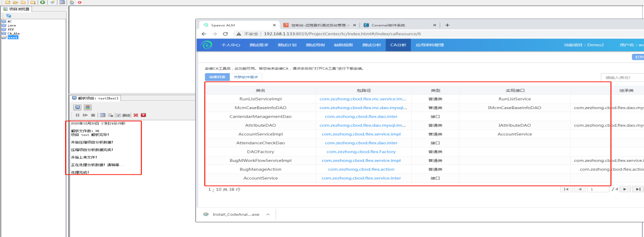Toggle the 滚动 checkbox
This screenshot has width=644, height=237.
click(118, 115)
